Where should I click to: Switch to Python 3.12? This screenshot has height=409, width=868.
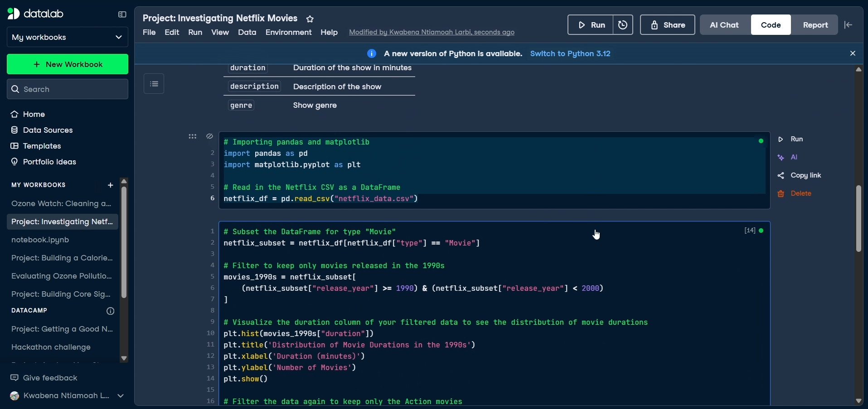[x=571, y=53]
